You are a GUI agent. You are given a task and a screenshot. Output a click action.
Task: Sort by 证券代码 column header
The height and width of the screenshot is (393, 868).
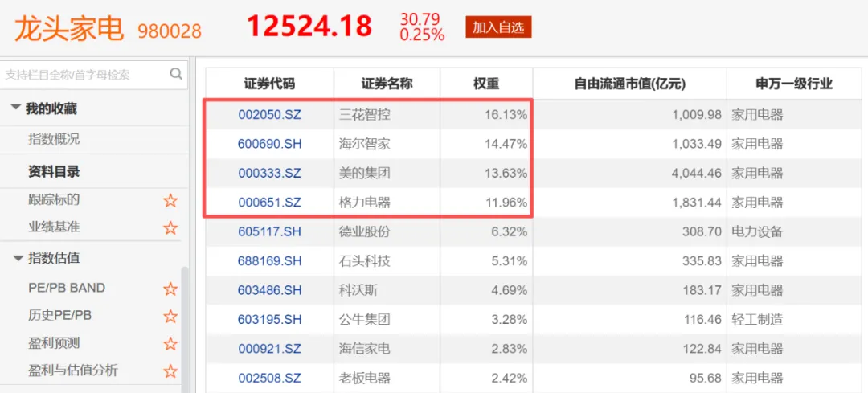tap(269, 84)
